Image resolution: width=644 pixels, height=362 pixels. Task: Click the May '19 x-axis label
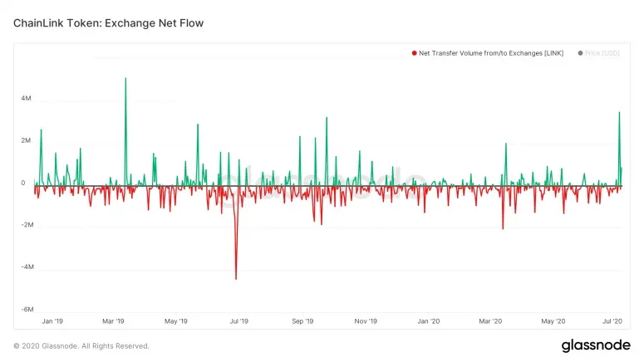[x=176, y=321]
